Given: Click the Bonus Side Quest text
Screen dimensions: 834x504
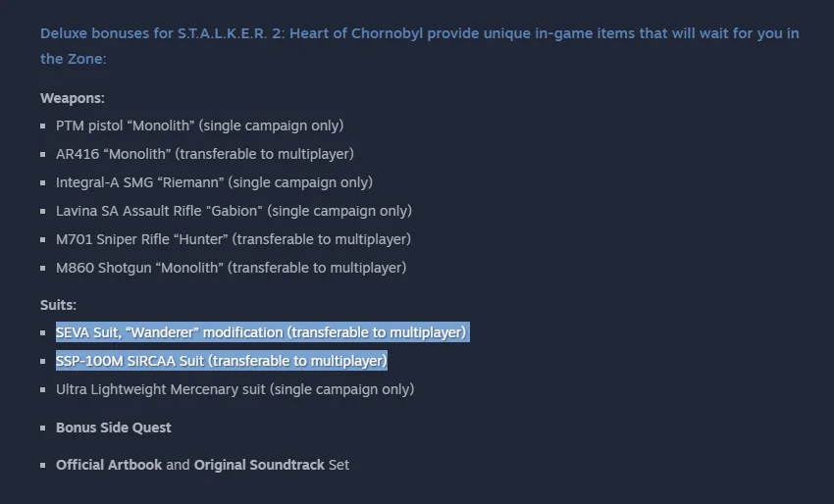Looking at the screenshot, I should (113, 428).
